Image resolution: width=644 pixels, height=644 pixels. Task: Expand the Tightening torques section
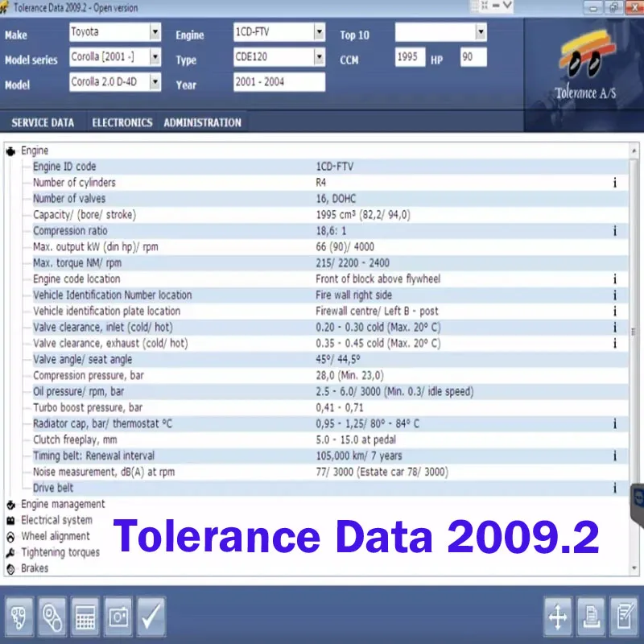click(60, 552)
